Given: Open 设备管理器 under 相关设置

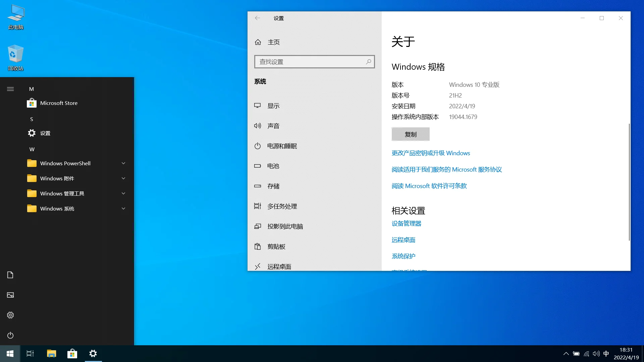Looking at the screenshot, I should pyautogui.click(x=406, y=223).
